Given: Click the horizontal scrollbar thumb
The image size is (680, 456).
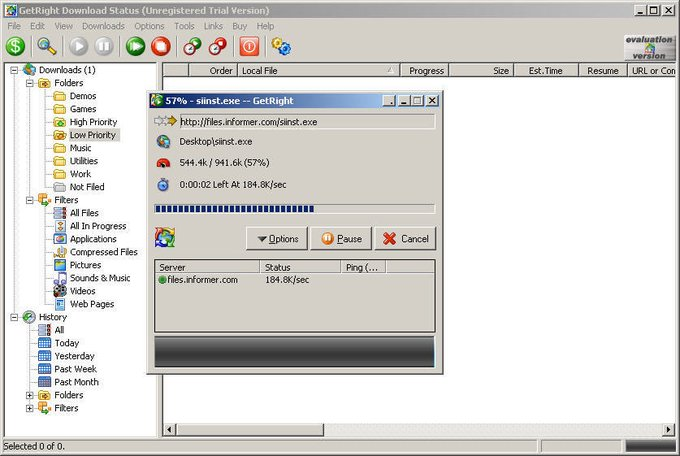Looking at the screenshot, I should pyautogui.click(x=250, y=430).
